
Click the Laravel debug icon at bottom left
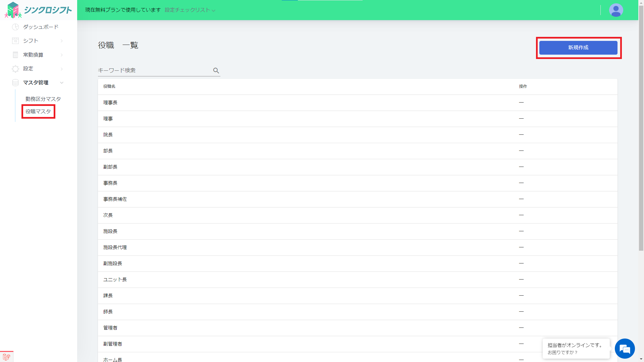[6, 357]
